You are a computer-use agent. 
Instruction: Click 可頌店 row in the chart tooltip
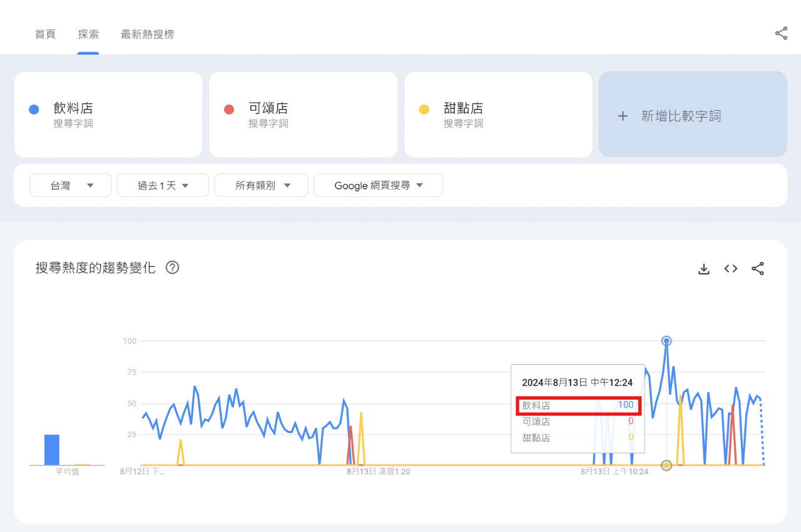[x=578, y=421]
